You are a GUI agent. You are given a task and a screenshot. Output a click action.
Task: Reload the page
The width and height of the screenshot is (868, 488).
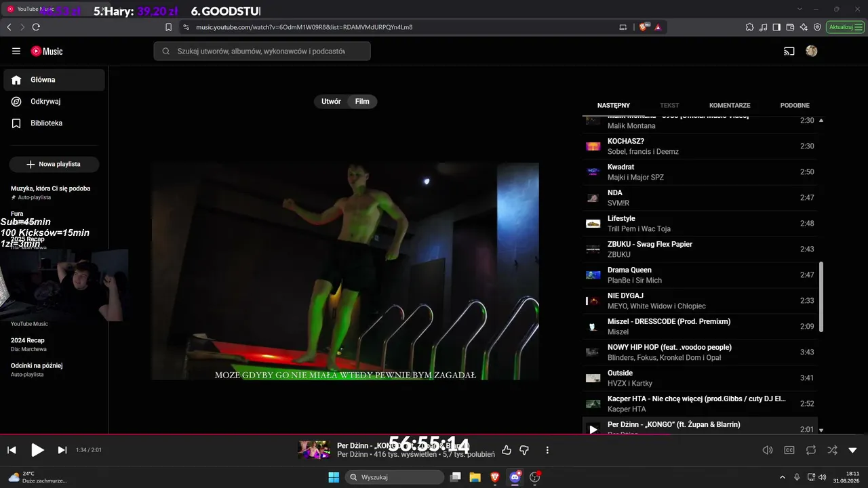tap(36, 27)
